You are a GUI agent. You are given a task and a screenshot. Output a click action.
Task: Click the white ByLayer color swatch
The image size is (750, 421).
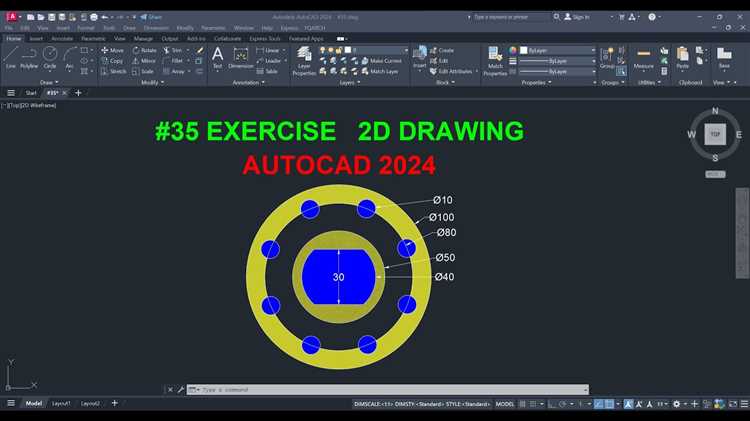(x=524, y=50)
